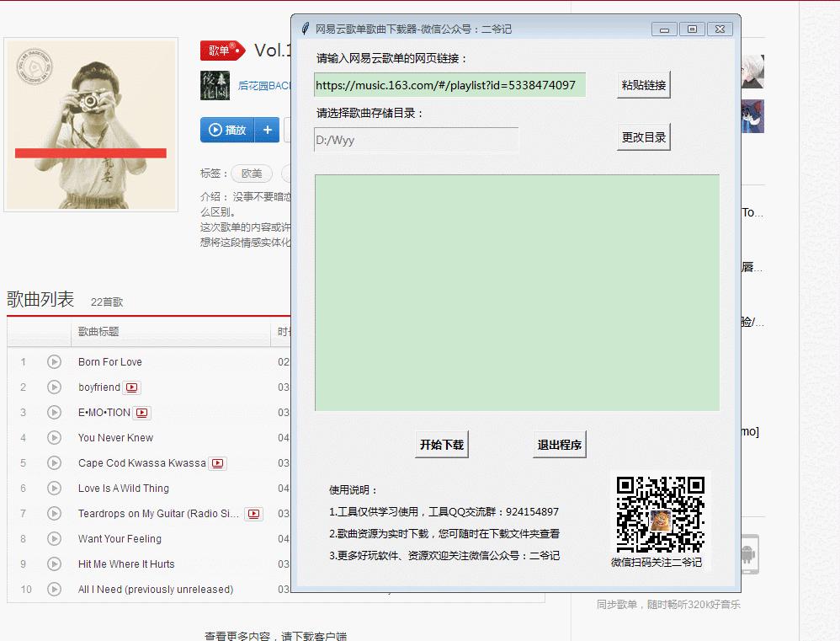
Task: Focus the playlist URL input field
Action: pos(449,85)
